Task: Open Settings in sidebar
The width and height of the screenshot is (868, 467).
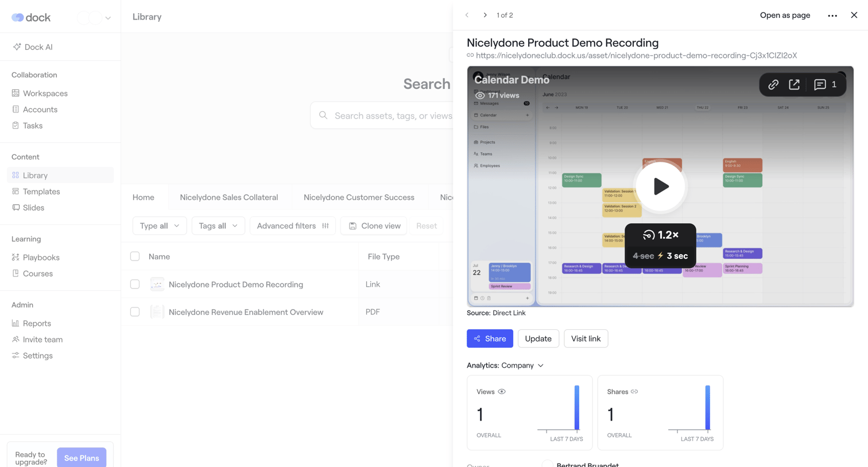Action: pos(32,356)
